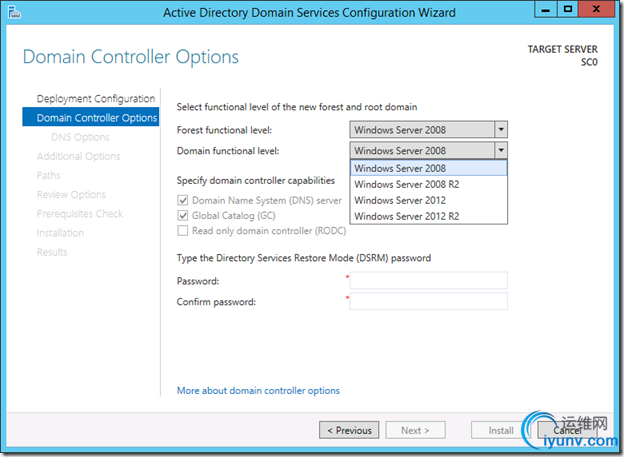Maximize the wizard window

click(568, 10)
